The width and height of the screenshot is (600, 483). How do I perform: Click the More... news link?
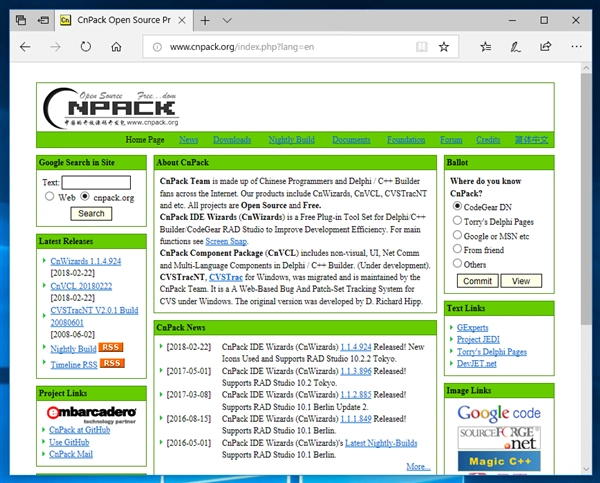click(418, 467)
